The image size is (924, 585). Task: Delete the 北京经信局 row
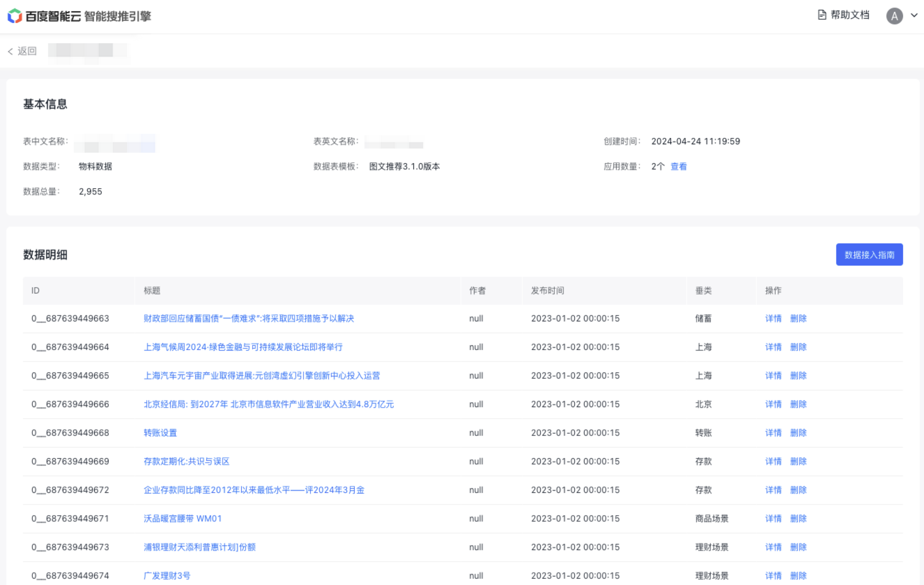point(798,404)
